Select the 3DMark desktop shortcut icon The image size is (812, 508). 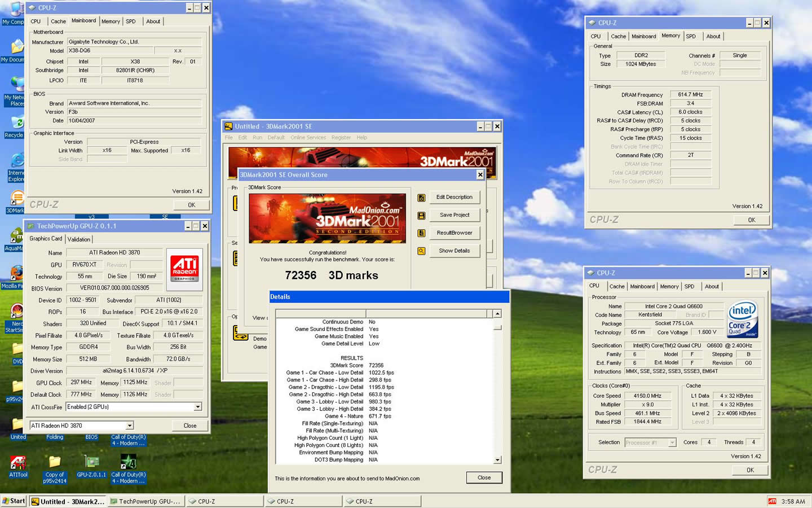coord(16,202)
